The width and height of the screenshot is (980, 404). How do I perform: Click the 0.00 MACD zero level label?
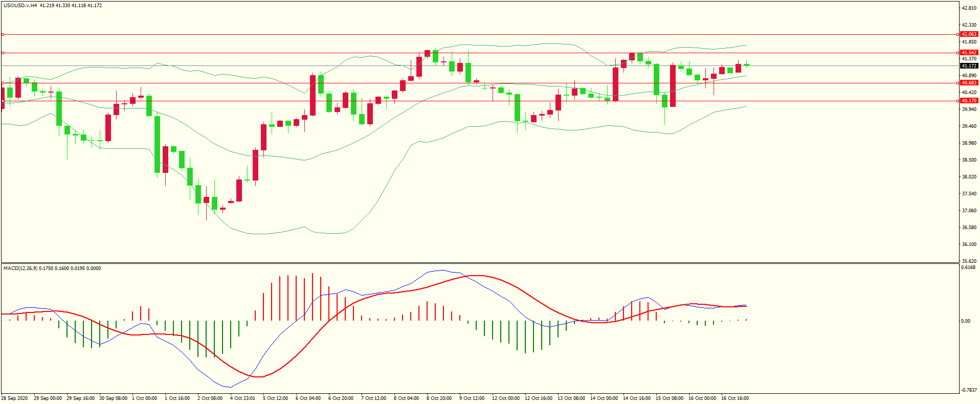pyautogui.click(x=966, y=321)
